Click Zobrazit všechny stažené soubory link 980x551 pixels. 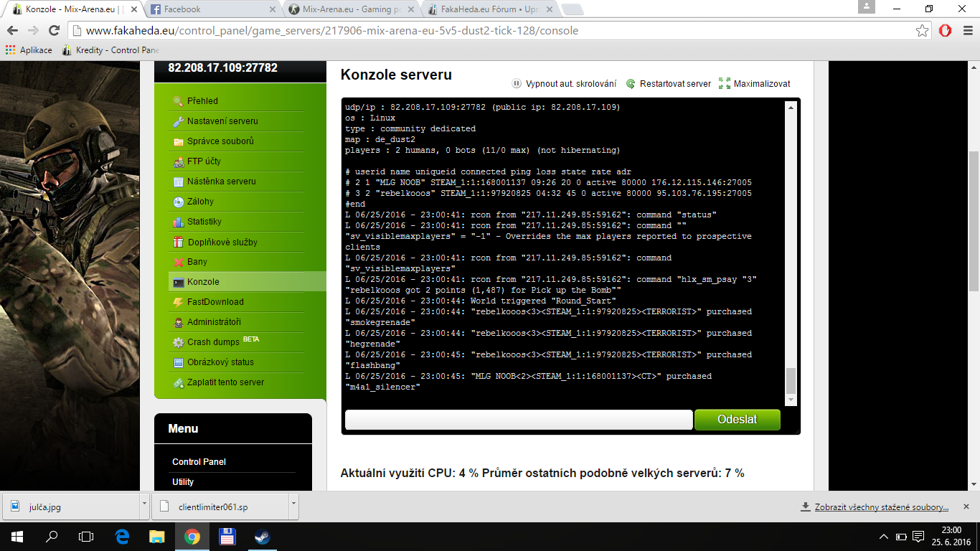pos(881,507)
